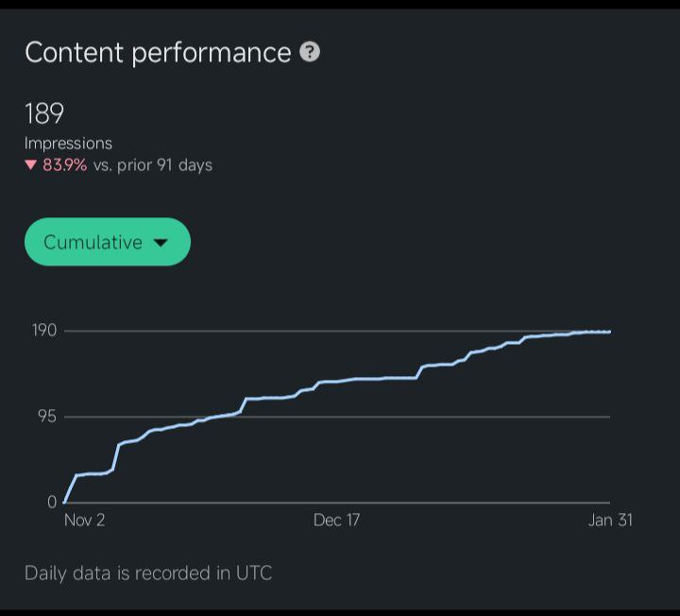The height and width of the screenshot is (616, 680).
Task: Click the 83.9% change value
Action: click(x=64, y=165)
